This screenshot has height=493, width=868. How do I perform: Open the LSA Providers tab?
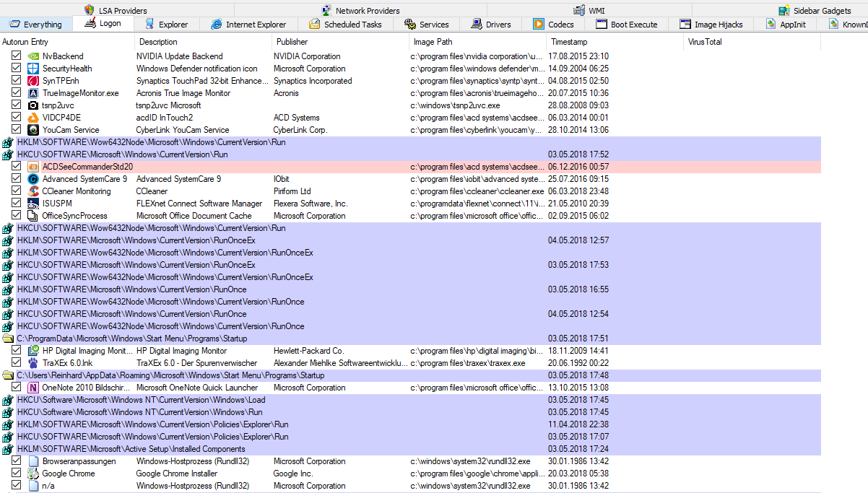click(x=116, y=11)
